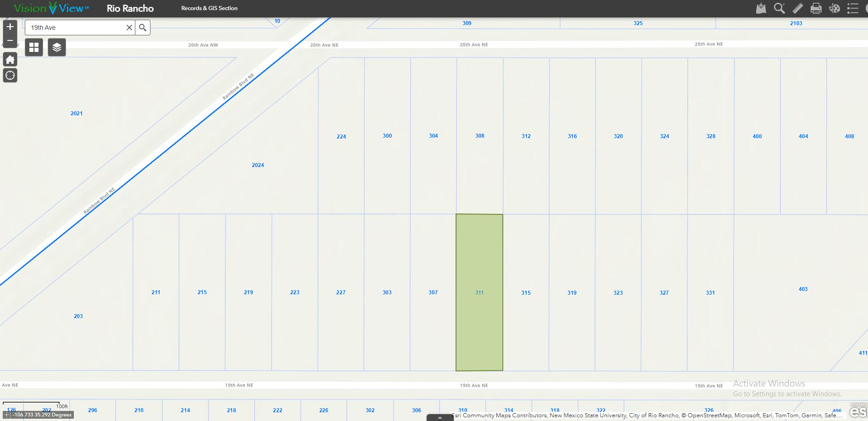This screenshot has height=421, width=868.
Task: Open the query search tool in header
Action: coord(779,8)
